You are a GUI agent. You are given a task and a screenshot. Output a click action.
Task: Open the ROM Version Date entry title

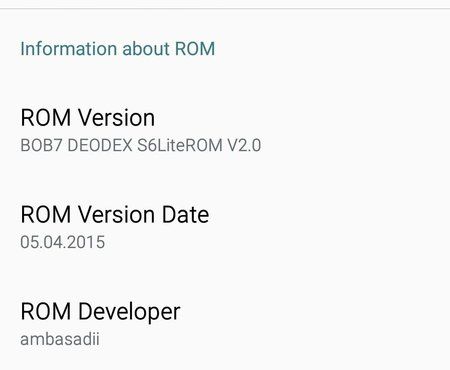click(115, 214)
